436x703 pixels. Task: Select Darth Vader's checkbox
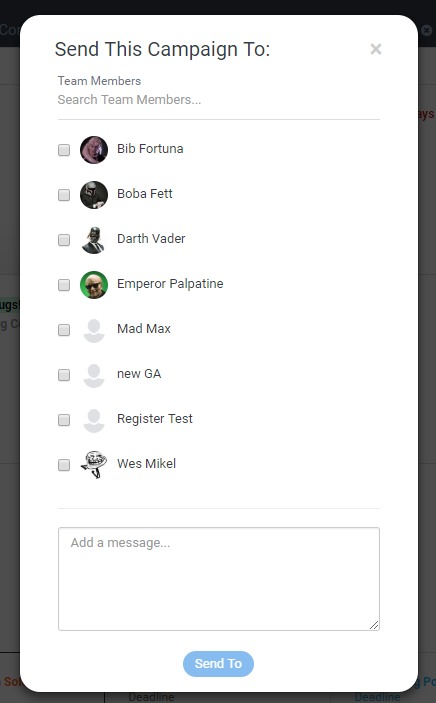[x=64, y=240]
